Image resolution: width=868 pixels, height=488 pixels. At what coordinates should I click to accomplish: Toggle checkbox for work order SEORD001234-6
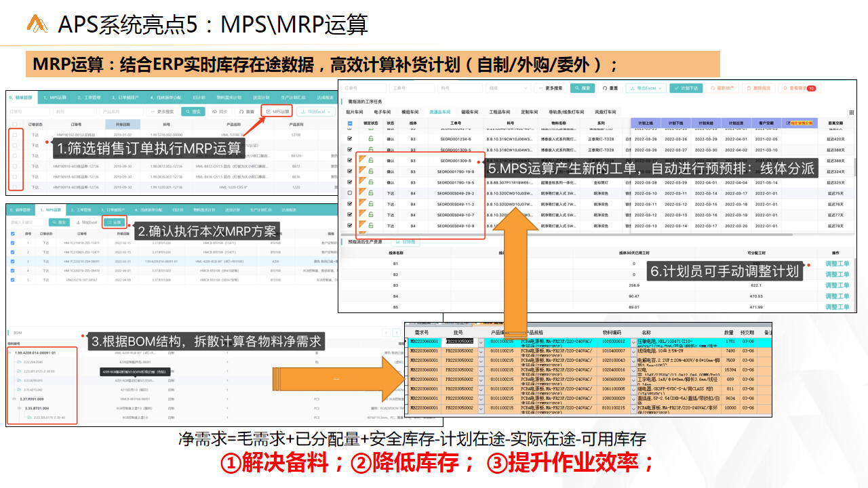[350, 139]
